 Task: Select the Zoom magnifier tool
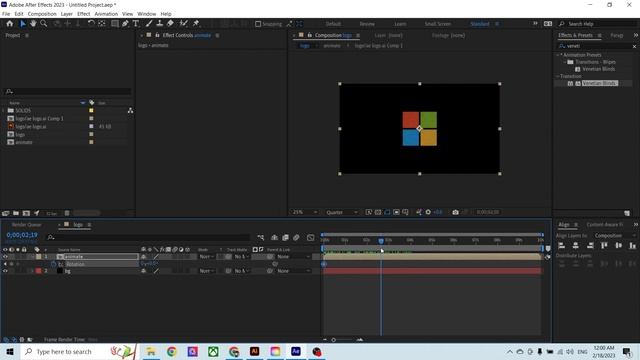click(44, 24)
